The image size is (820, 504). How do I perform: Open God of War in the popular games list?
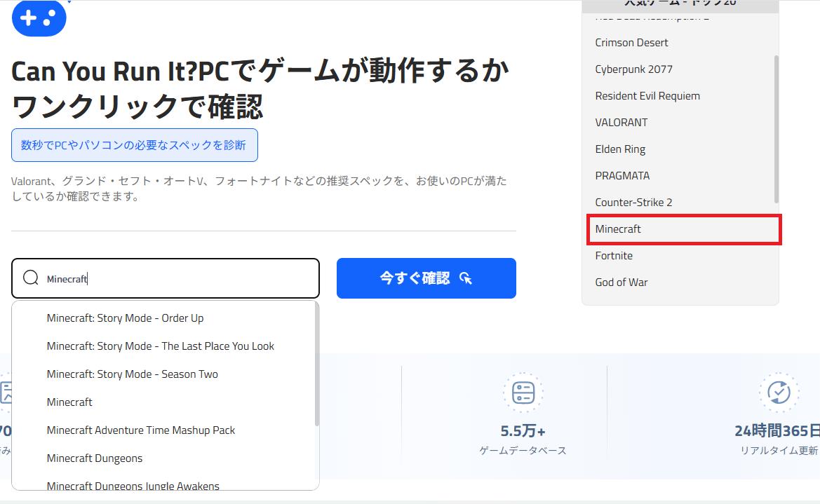tap(621, 282)
